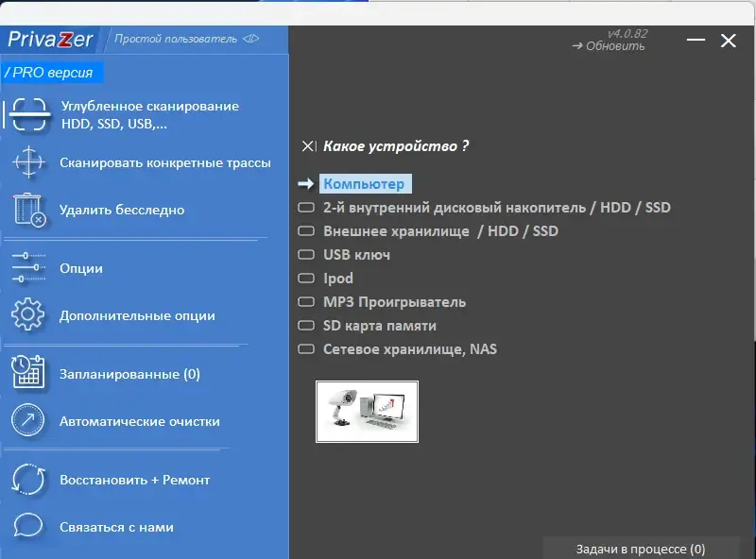Click the camera and computer thumbnail image
Viewport: 756px width, 559px height.
[x=367, y=412]
